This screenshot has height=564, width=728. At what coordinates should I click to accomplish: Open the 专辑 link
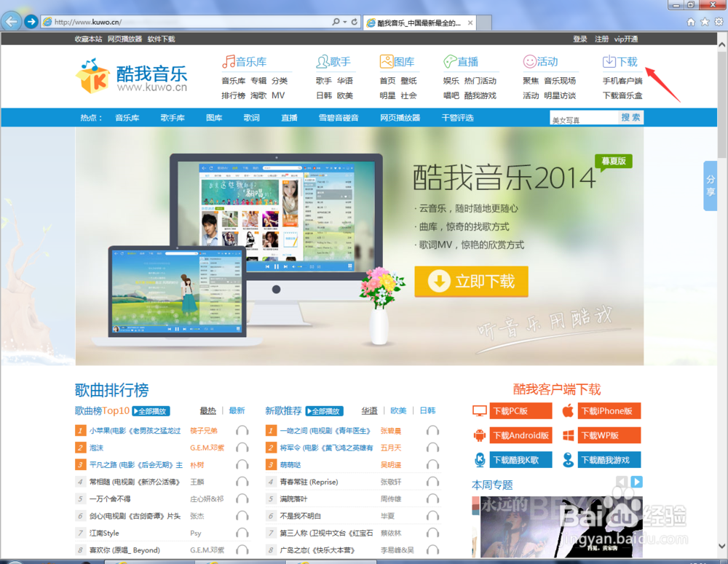pos(258,81)
